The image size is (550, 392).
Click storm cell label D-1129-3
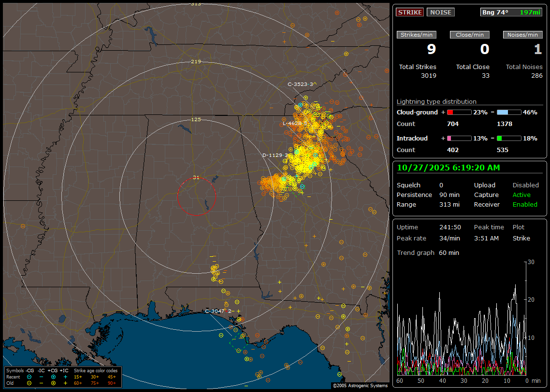(x=275, y=155)
